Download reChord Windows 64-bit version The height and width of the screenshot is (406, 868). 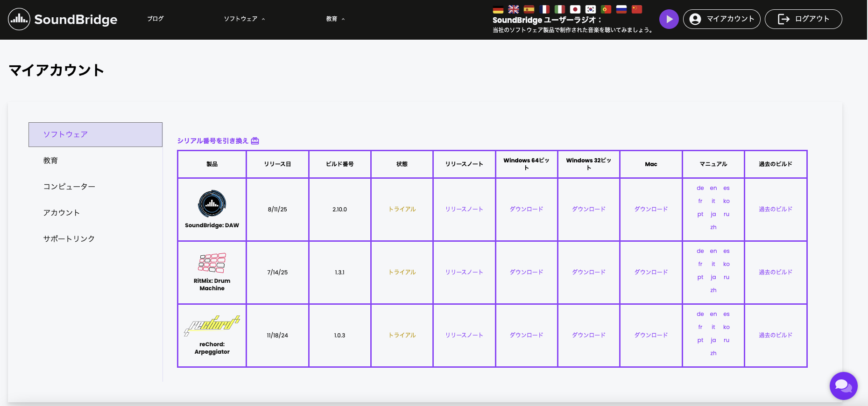(526, 335)
